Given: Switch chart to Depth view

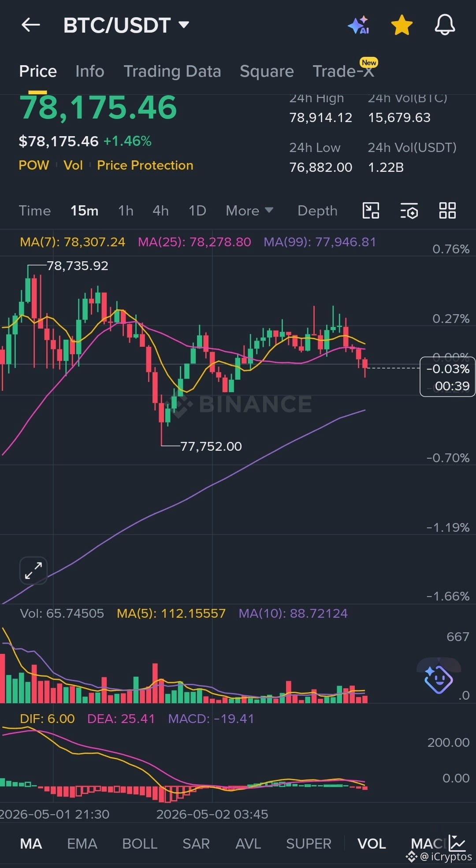Looking at the screenshot, I should click(x=317, y=211).
